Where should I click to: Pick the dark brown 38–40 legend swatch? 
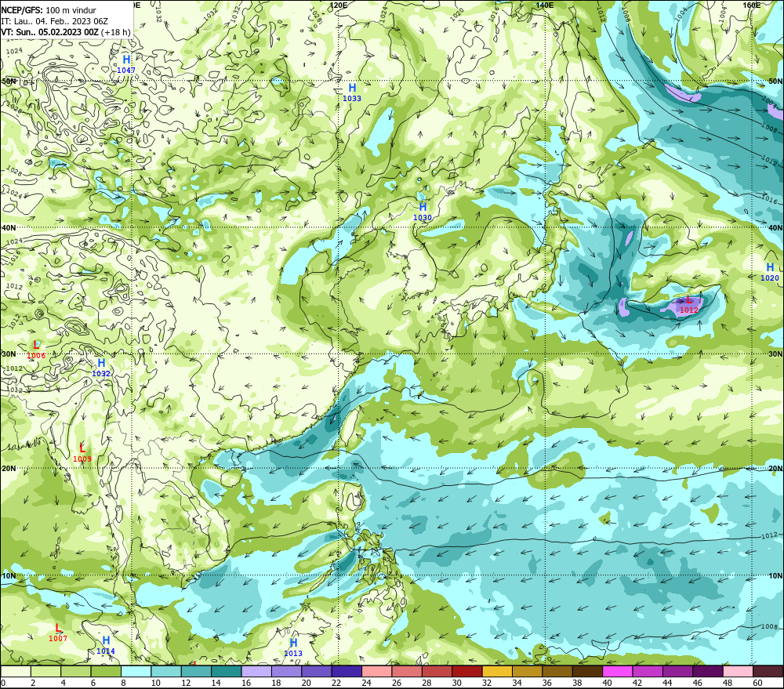pos(588,671)
